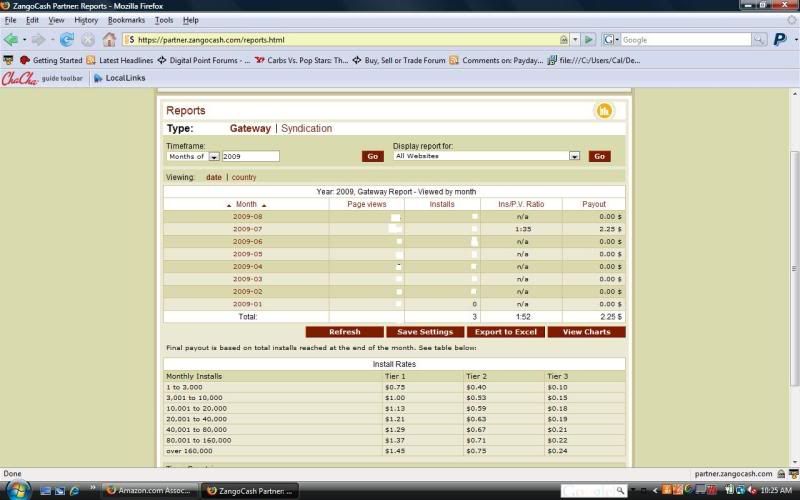Sort by the Page views column header
Image resolution: width=800 pixels, height=500 pixels.
click(x=367, y=204)
